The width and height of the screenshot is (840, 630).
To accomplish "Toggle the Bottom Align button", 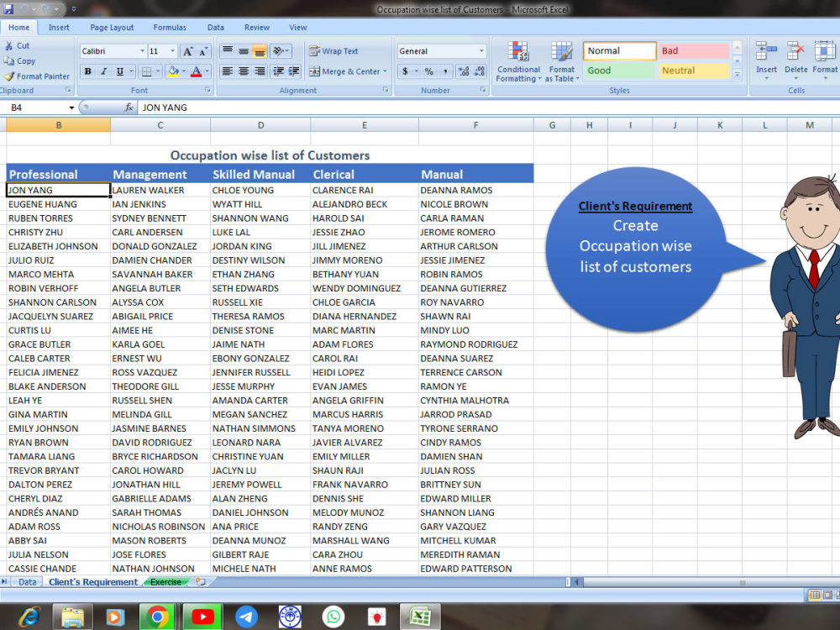I will [x=260, y=51].
